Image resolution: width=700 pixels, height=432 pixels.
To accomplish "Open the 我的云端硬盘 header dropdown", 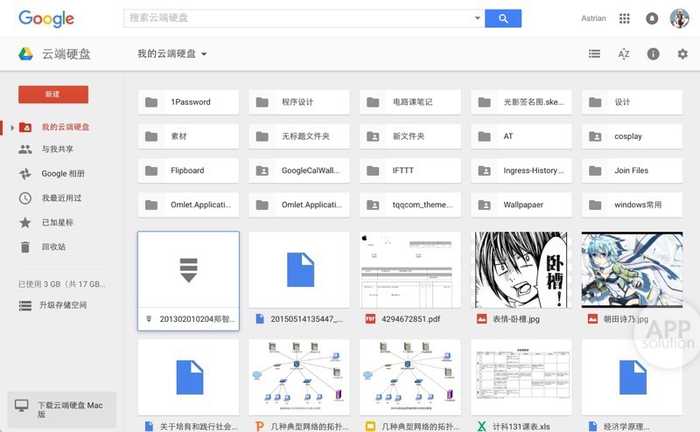I will click(172, 54).
